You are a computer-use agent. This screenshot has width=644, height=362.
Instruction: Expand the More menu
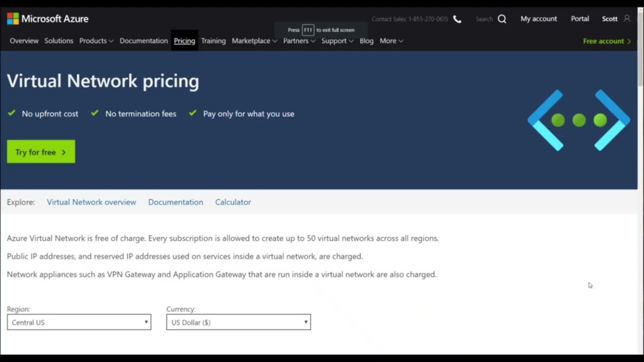click(391, 41)
